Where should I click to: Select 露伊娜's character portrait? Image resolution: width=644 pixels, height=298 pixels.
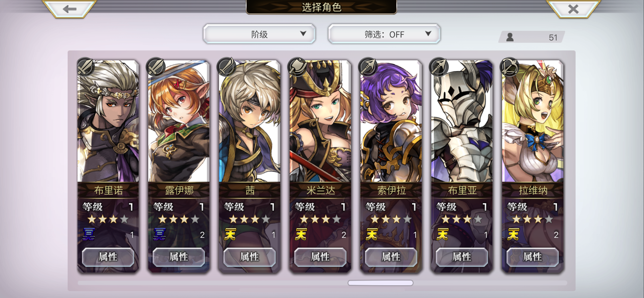pyautogui.click(x=179, y=121)
